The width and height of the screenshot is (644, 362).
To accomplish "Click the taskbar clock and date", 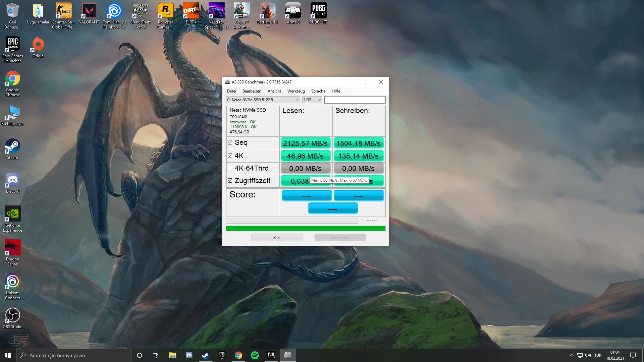I will (x=615, y=355).
